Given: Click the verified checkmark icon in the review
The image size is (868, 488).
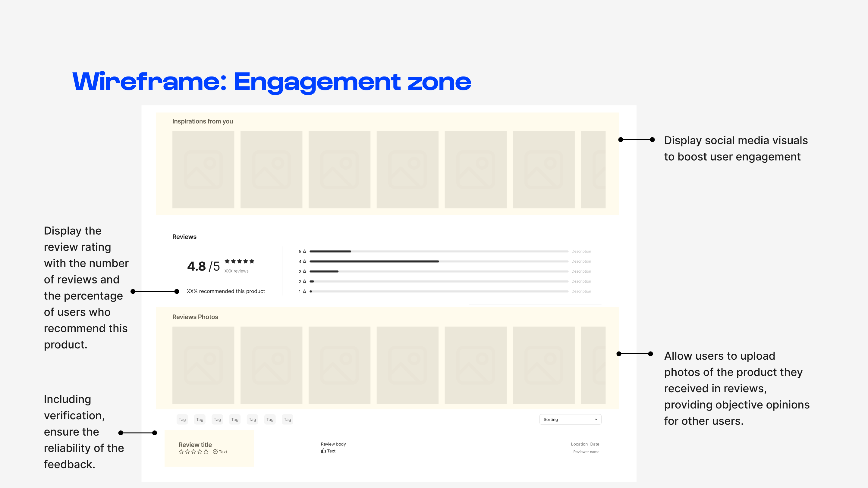Looking at the screenshot, I should (x=215, y=452).
